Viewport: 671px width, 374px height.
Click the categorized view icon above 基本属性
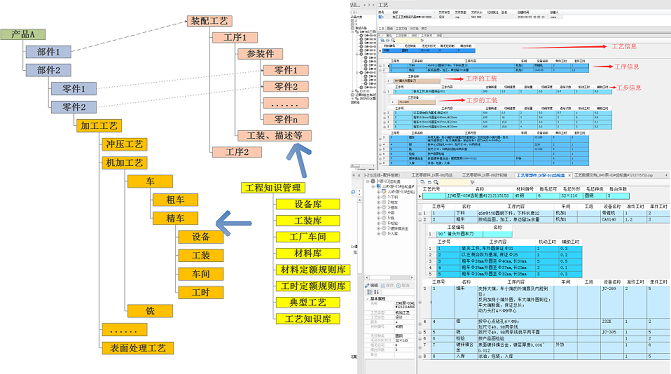click(369, 292)
